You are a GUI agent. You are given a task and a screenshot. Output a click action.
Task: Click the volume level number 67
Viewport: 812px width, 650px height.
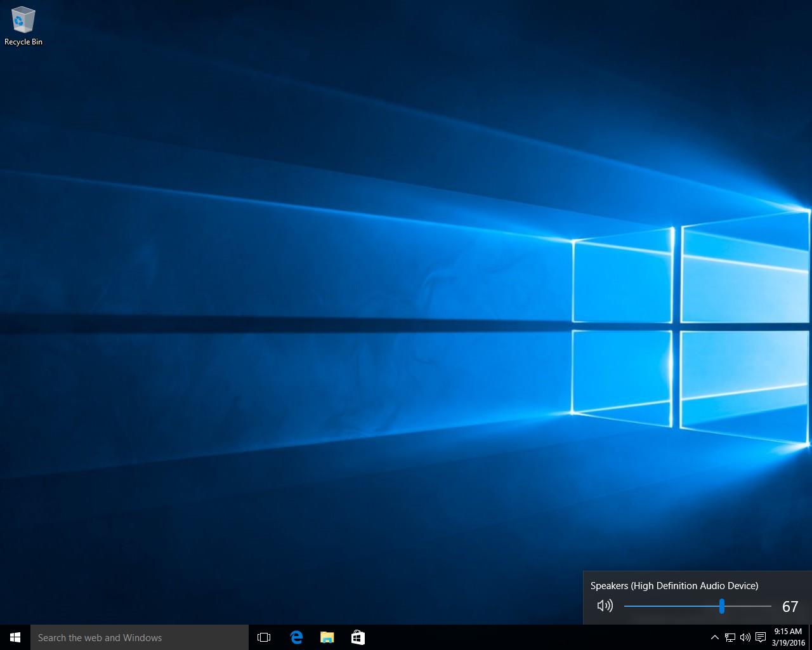coord(790,607)
